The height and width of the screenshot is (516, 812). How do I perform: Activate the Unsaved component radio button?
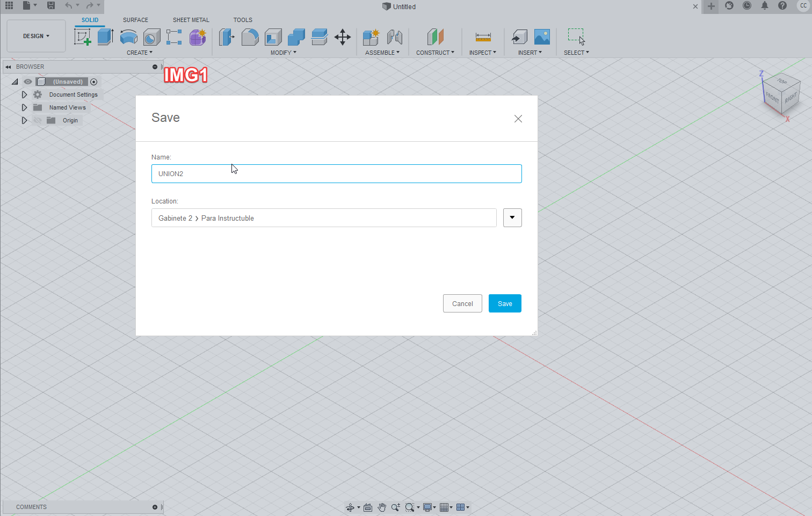click(94, 82)
